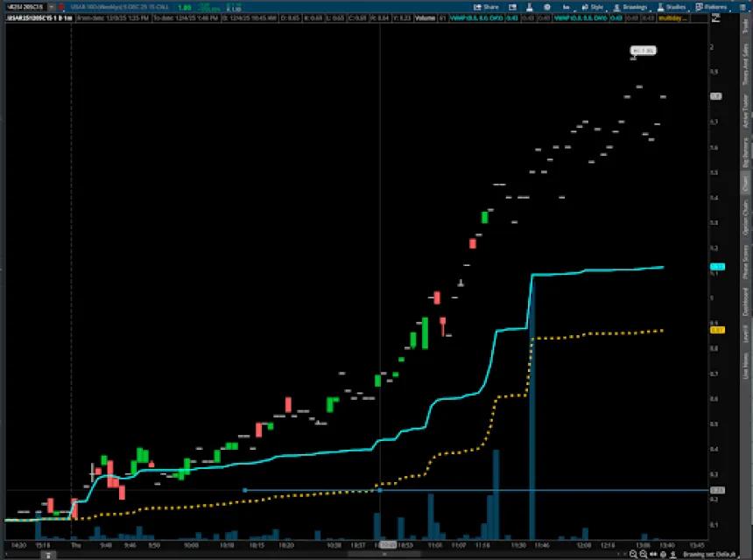Click the bottom time axis scrollbar handle
The height and width of the screenshot is (560, 753).
(384, 554)
